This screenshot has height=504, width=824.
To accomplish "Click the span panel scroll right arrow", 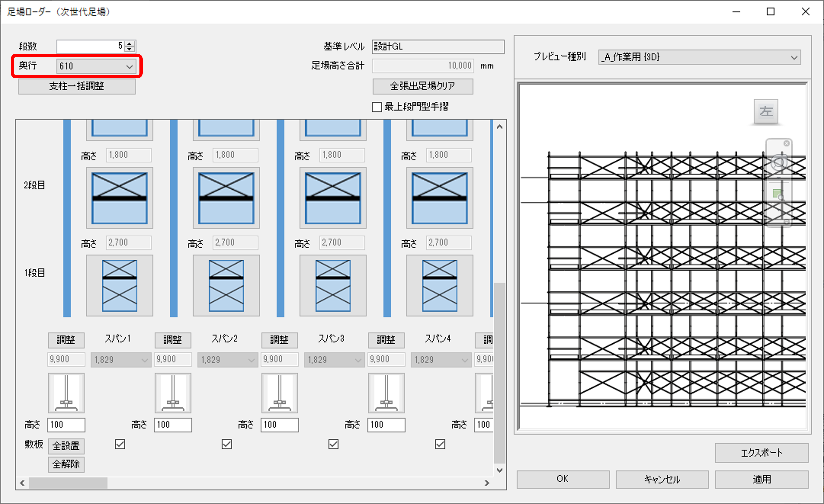I will [x=487, y=483].
